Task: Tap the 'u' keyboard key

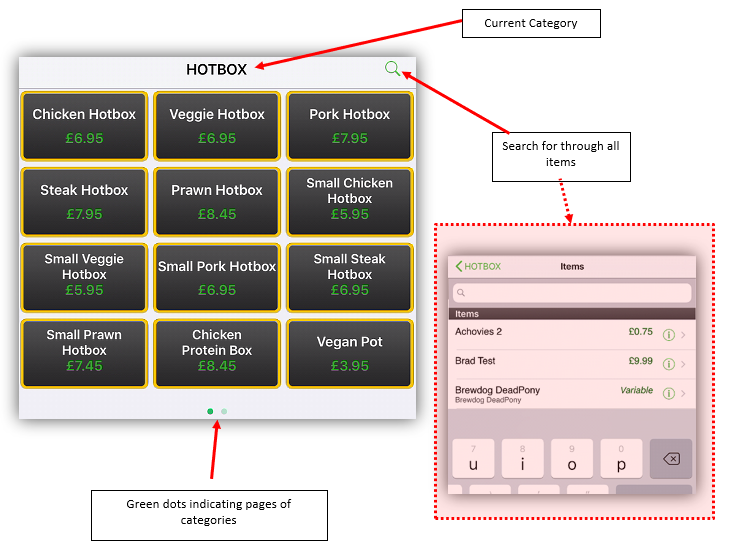Action: pyautogui.click(x=473, y=459)
